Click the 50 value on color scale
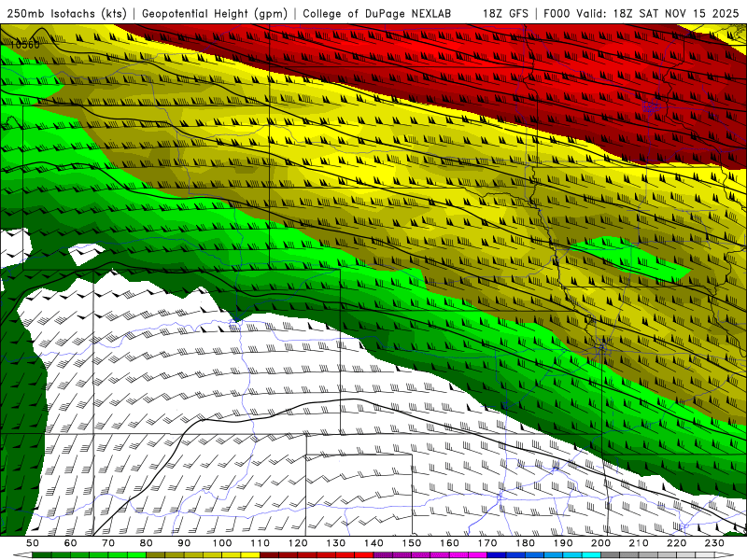 click(33, 543)
